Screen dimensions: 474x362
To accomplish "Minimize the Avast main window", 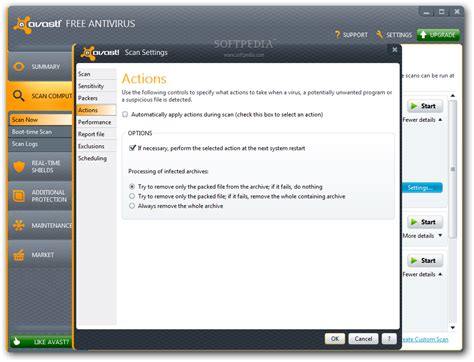I will coord(426,12).
